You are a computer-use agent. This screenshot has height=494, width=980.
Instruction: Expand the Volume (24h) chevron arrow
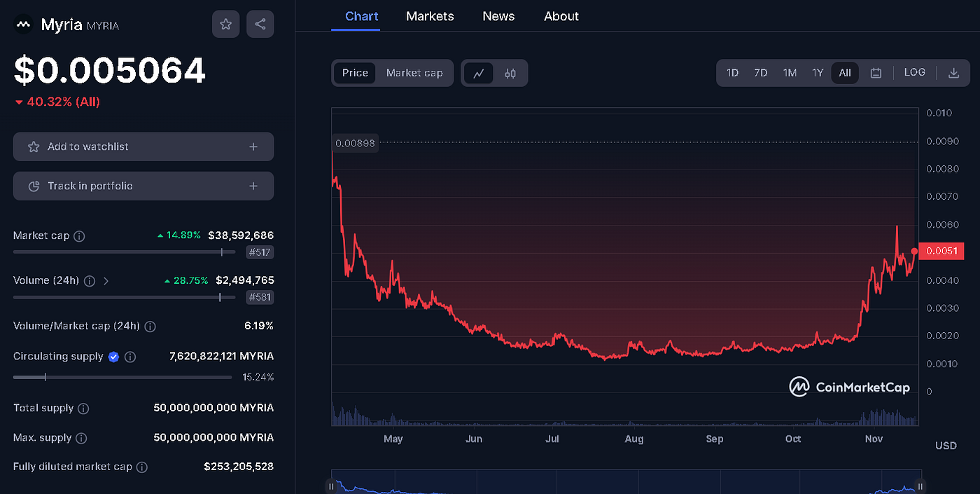pyautogui.click(x=106, y=281)
